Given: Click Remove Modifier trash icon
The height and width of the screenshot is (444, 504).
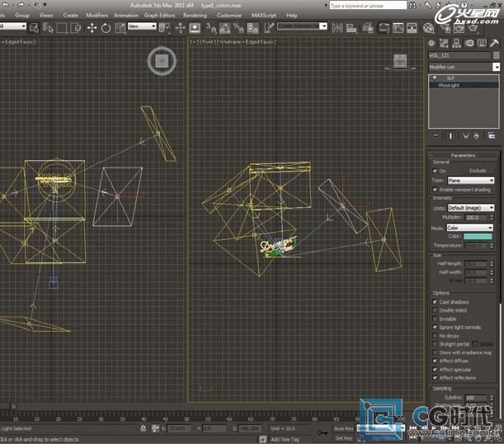Looking at the screenshot, I should [x=476, y=135].
